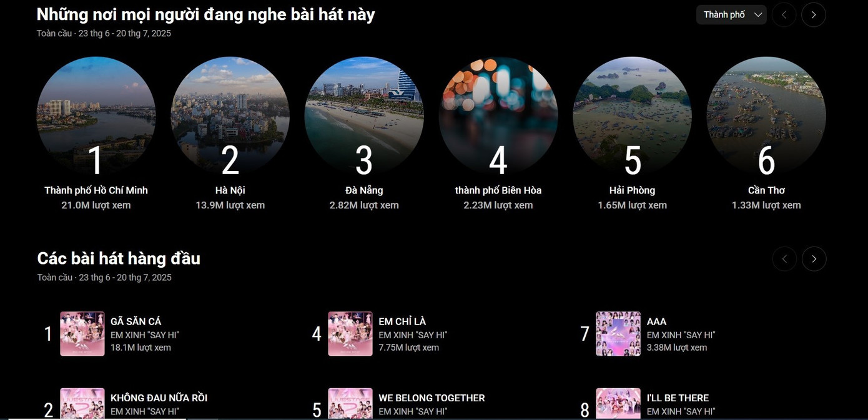This screenshot has height=420, width=868.
Task: Open EM XINH "SAY HI" artist under AAA
Action: pyautogui.click(x=681, y=335)
